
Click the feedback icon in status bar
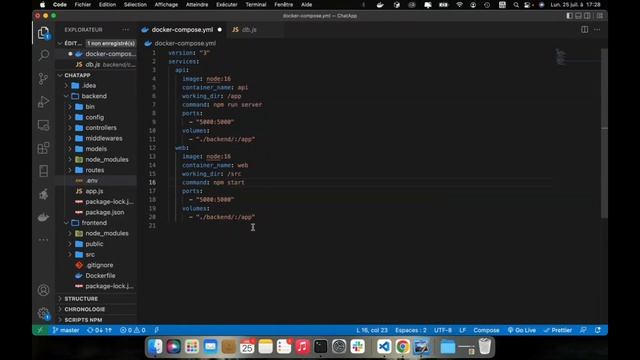click(x=583, y=330)
